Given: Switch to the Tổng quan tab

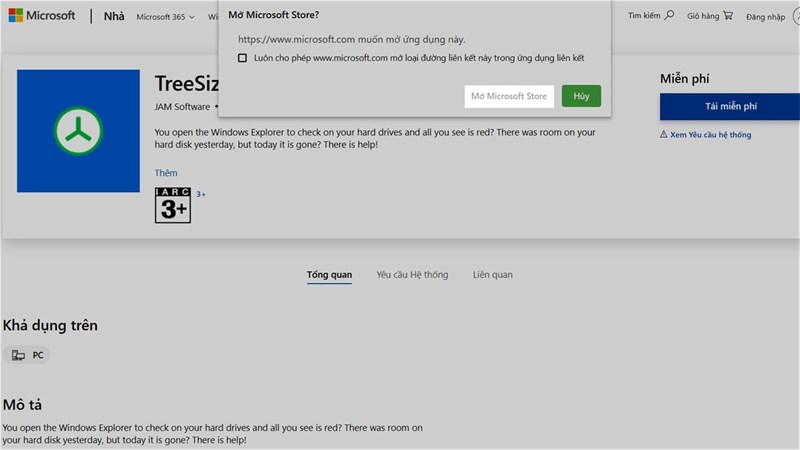Looking at the screenshot, I should [x=329, y=274].
